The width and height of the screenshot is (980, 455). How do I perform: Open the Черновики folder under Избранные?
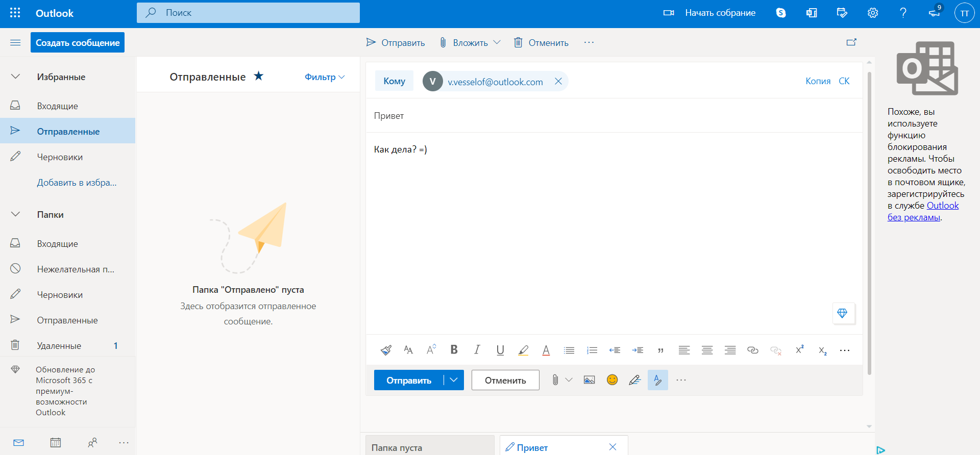[60, 157]
